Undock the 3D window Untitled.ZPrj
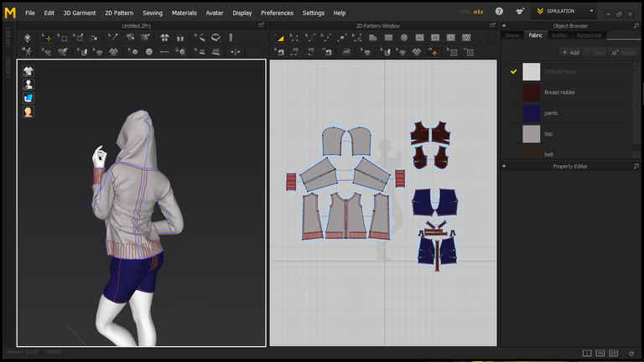 click(261, 25)
